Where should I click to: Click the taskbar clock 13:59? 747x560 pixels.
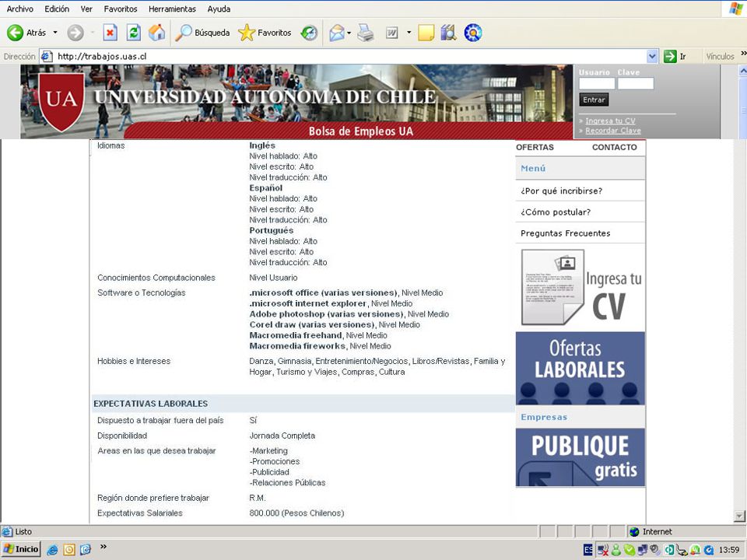(729, 550)
